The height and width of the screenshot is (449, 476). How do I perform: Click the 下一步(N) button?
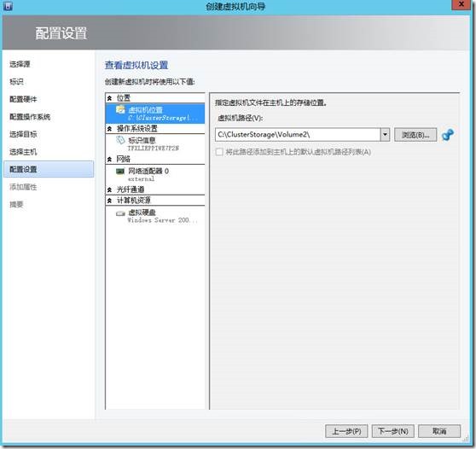pyautogui.click(x=392, y=431)
